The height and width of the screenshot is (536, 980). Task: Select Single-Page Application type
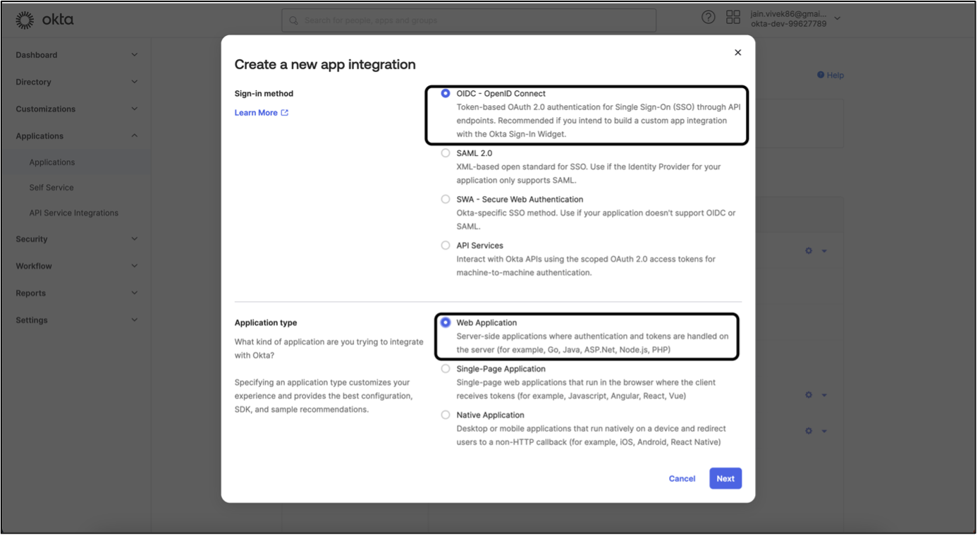coord(446,369)
